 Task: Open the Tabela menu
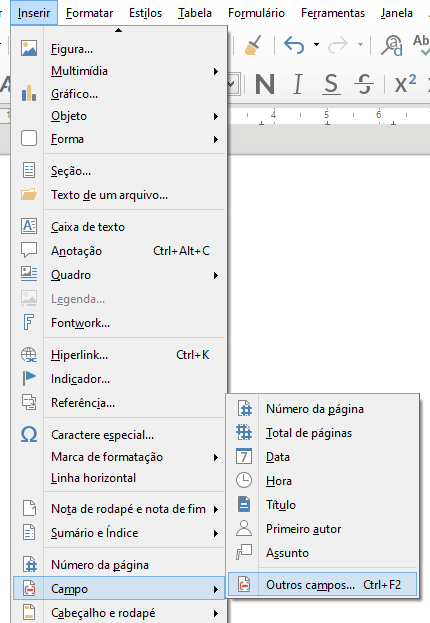(195, 13)
